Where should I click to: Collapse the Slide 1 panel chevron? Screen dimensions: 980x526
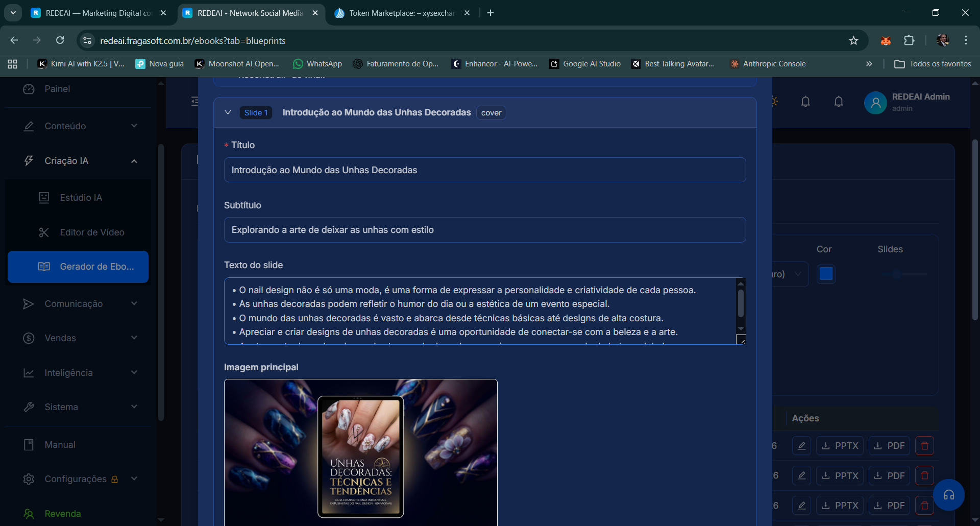click(x=228, y=112)
